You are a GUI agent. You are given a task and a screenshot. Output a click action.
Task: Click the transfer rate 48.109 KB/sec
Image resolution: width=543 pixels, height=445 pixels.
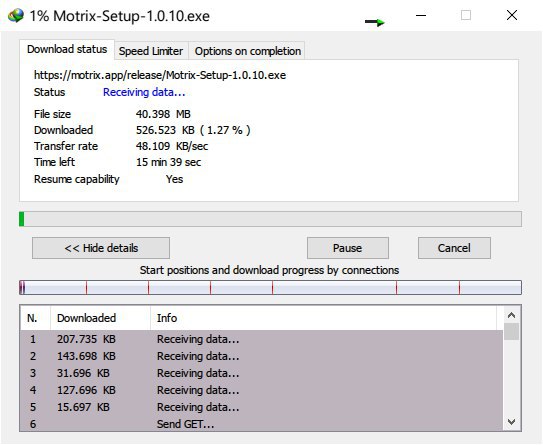click(x=172, y=146)
